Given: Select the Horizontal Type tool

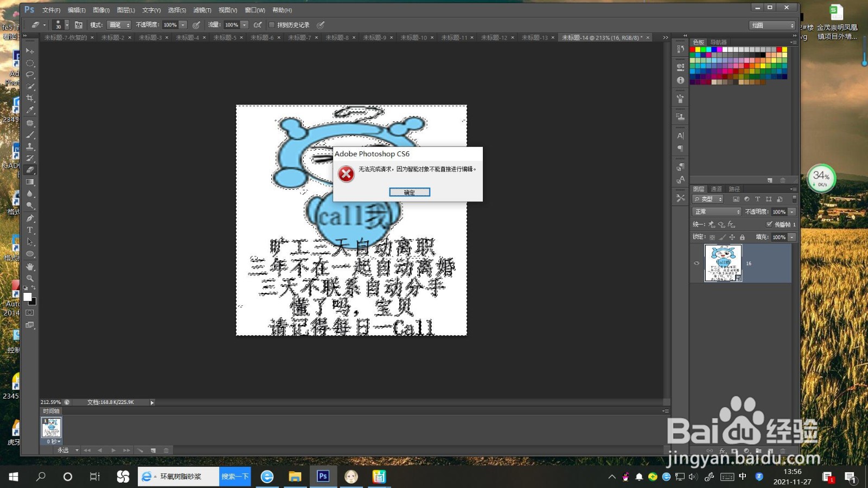Looking at the screenshot, I should click(x=30, y=230).
